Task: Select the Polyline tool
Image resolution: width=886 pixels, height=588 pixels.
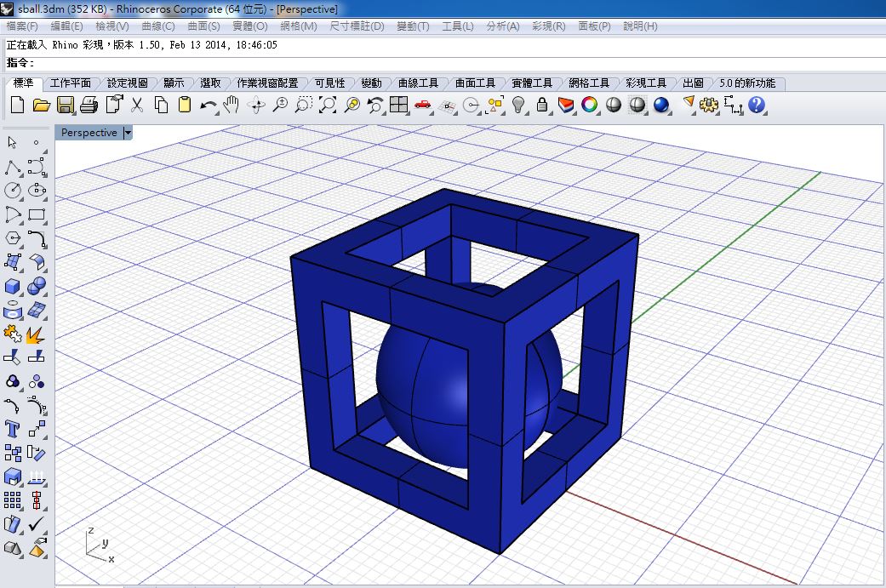Action: 13,167
